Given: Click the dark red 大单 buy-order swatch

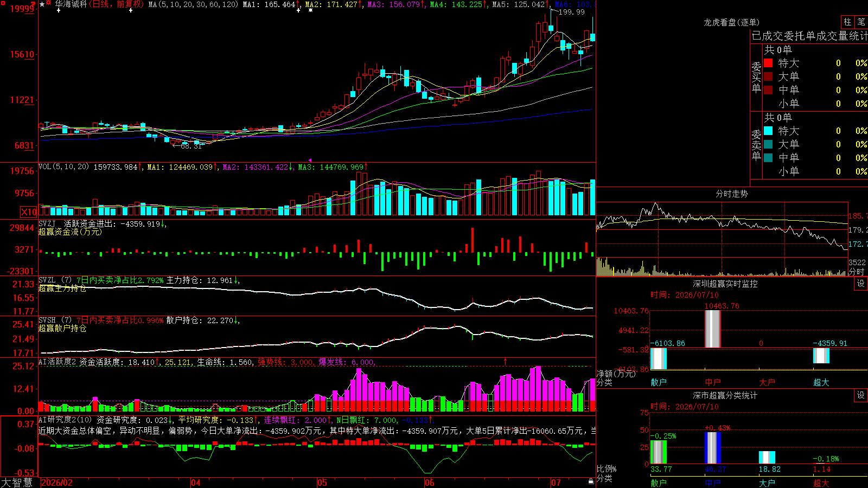Looking at the screenshot, I should (x=768, y=76).
